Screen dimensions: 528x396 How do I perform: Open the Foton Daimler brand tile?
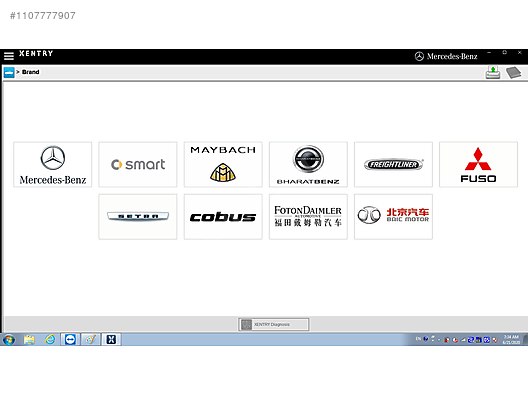[308, 217]
